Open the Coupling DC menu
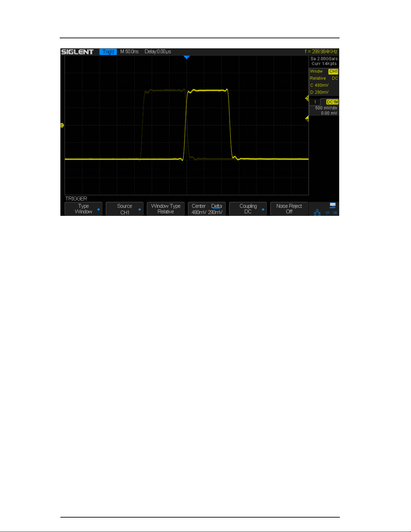 coord(248,209)
